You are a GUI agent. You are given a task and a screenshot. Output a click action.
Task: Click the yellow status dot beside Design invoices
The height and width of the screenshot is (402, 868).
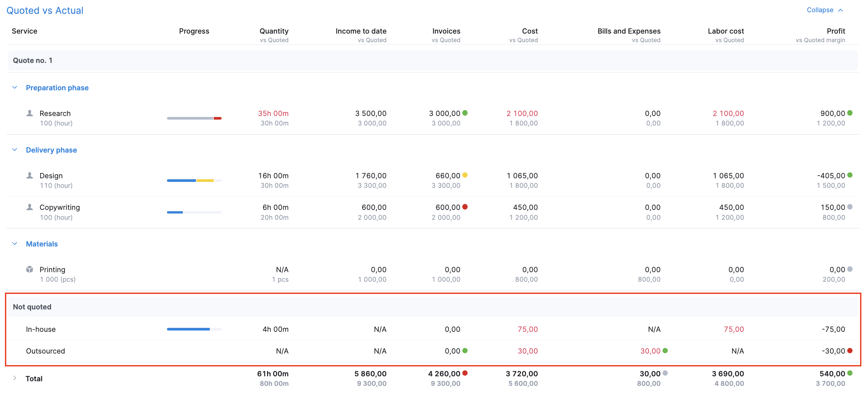[x=465, y=175]
